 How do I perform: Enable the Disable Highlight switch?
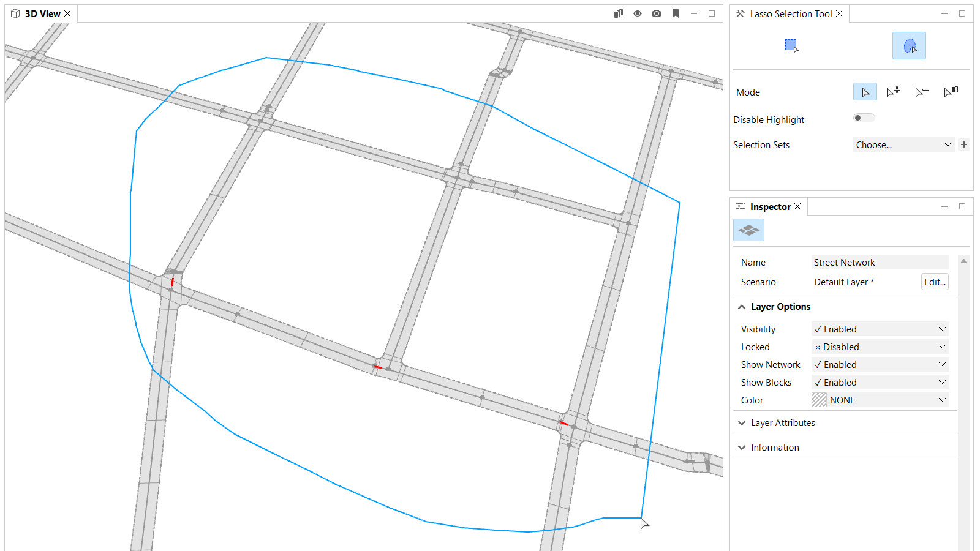pyautogui.click(x=863, y=118)
